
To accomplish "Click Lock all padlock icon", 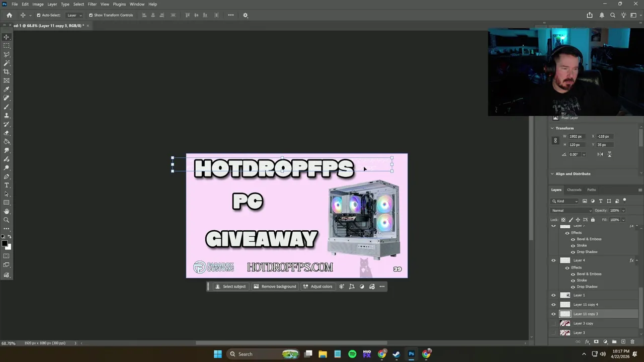I will (593, 220).
